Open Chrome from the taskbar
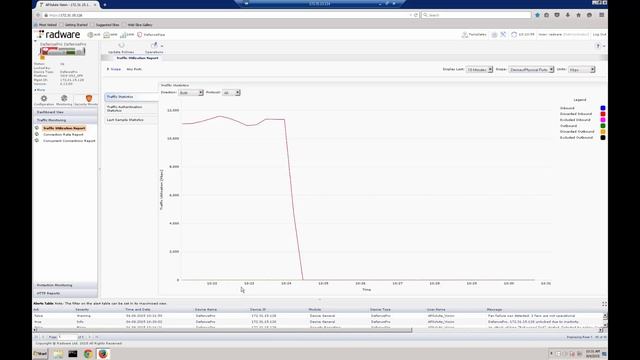 tap(88, 354)
